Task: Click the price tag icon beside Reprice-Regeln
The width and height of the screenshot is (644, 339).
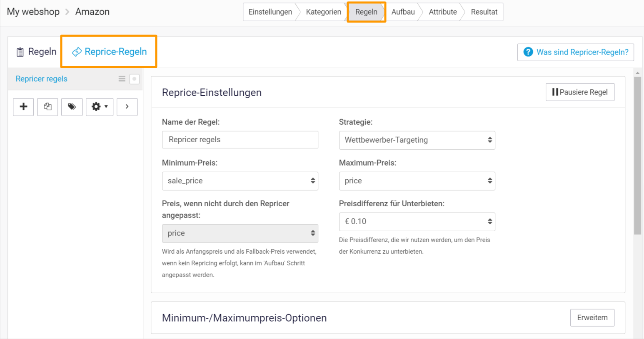Action: tap(77, 52)
